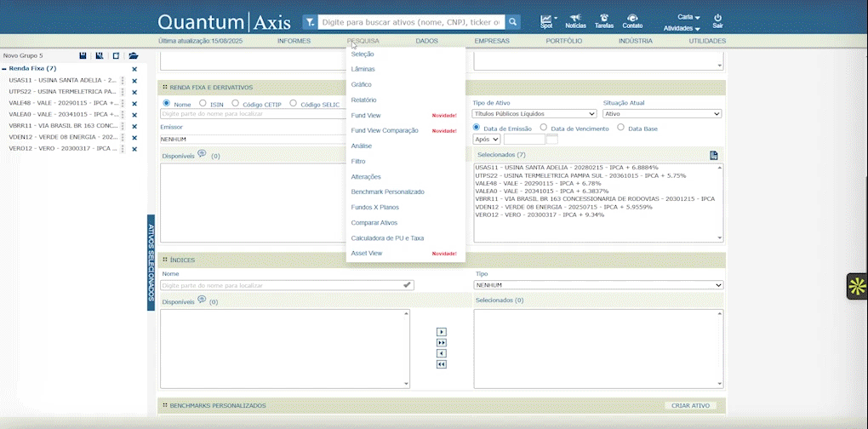The width and height of the screenshot is (868, 429).
Task: Remove Renda Fixa group with X
Action: click(x=134, y=69)
